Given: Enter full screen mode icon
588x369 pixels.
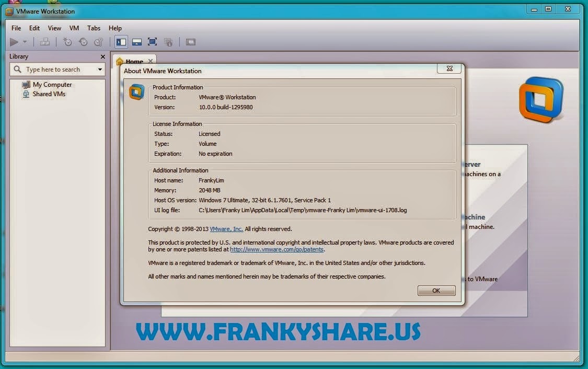Looking at the screenshot, I should 152,42.
